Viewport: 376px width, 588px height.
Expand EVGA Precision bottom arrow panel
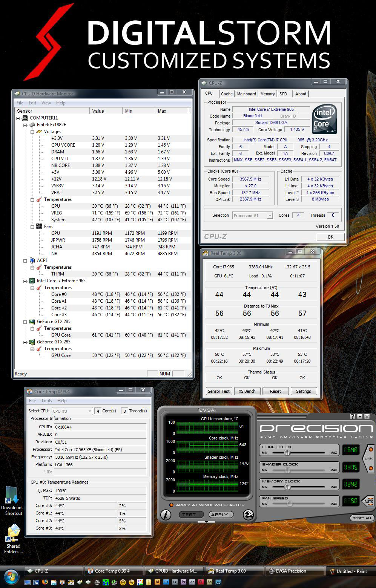206,522
